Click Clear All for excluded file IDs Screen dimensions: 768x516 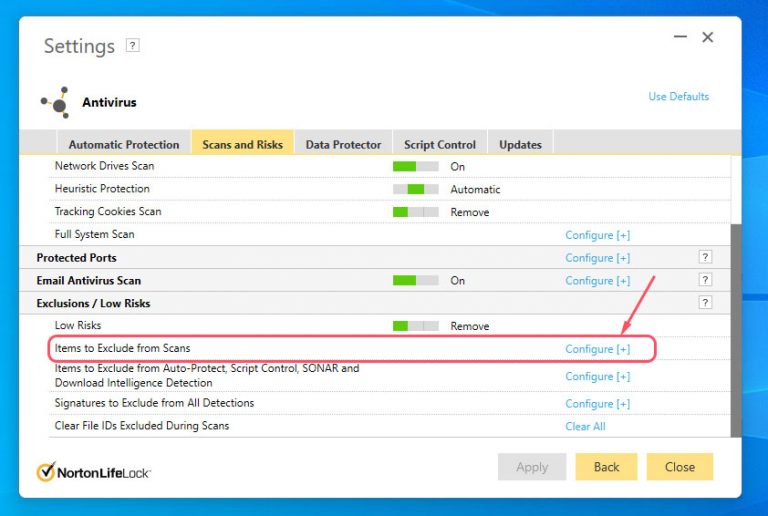click(x=585, y=426)
